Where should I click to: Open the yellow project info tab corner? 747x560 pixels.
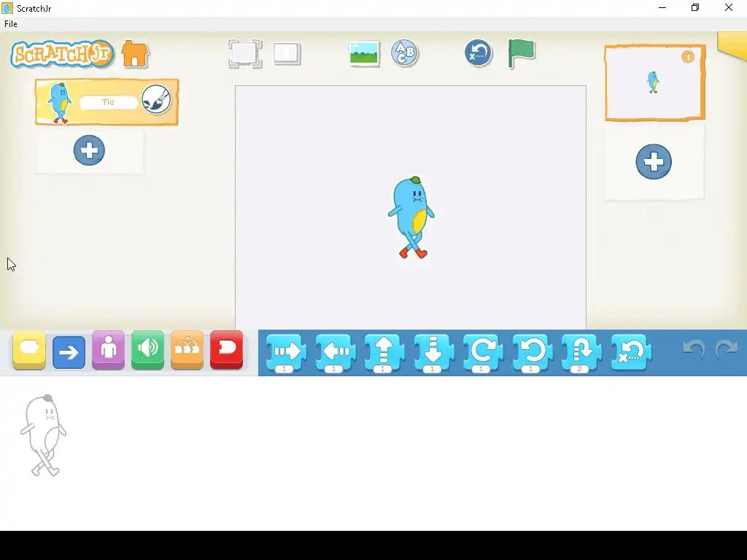[x=732, y=44]
